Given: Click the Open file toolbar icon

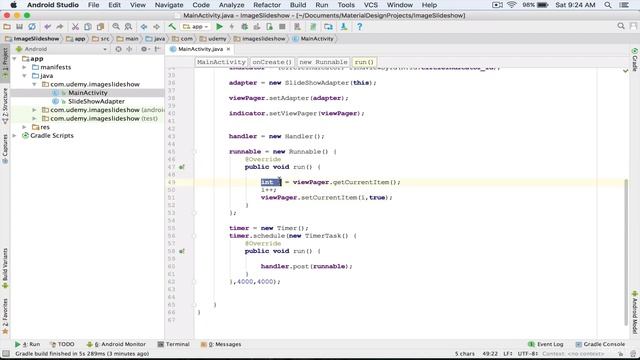Looking at the screenshot, I should coord(7,27).
